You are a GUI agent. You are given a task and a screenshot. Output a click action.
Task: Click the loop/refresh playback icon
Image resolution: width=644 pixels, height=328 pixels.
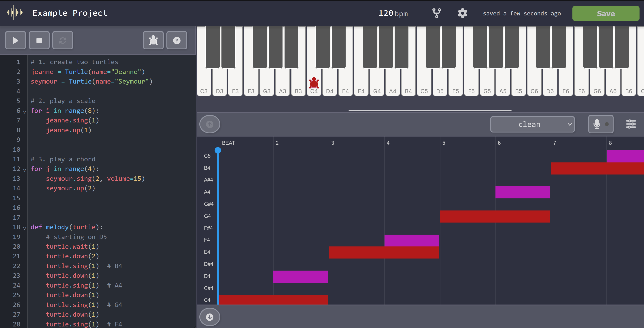62,40
